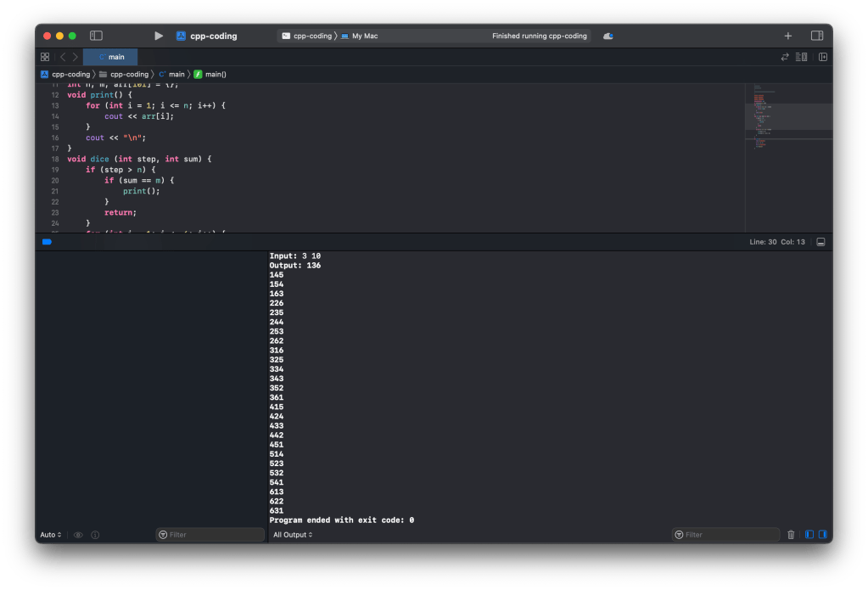
Task: Clear console with trash icon
Action: [791, 535]
